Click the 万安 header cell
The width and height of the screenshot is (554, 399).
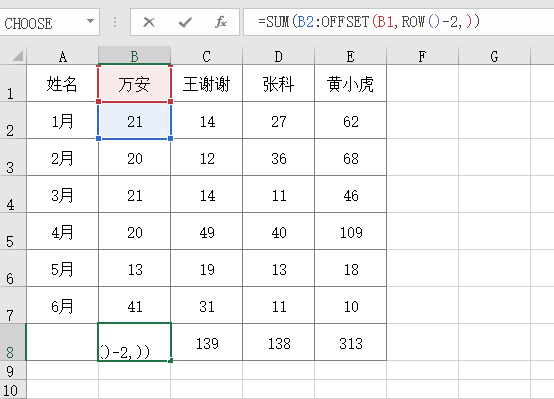tap(135, 84)
